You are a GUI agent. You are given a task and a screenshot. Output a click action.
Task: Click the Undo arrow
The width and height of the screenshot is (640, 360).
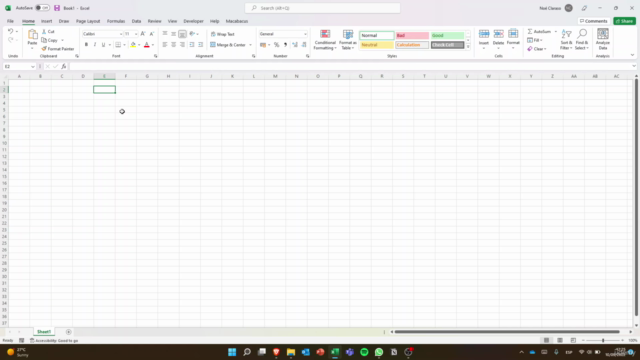point(10,31)
